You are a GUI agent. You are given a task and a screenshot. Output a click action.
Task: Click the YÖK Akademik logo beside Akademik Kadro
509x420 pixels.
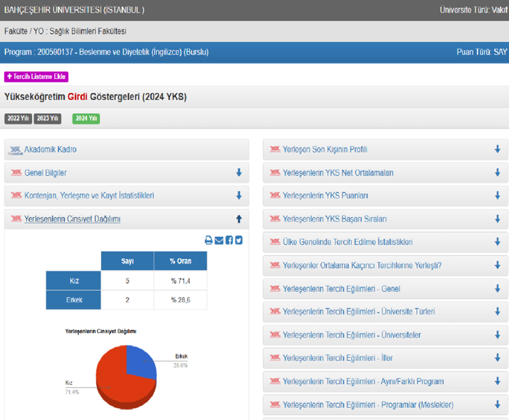click(16, 150)
